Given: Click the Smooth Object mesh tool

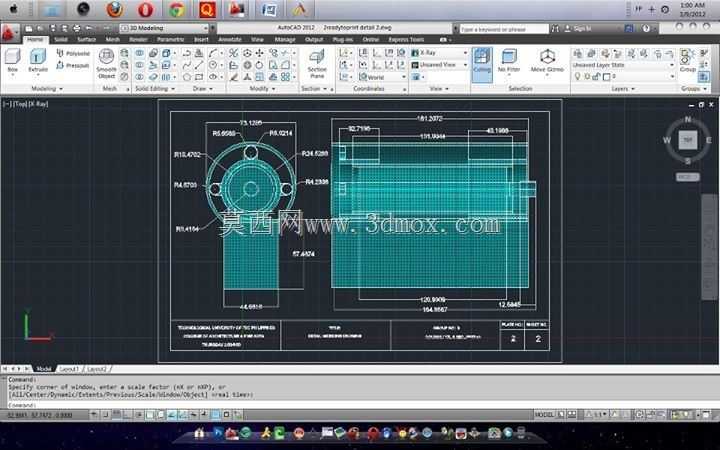Looking at the screenshot, I should (107, 63).
